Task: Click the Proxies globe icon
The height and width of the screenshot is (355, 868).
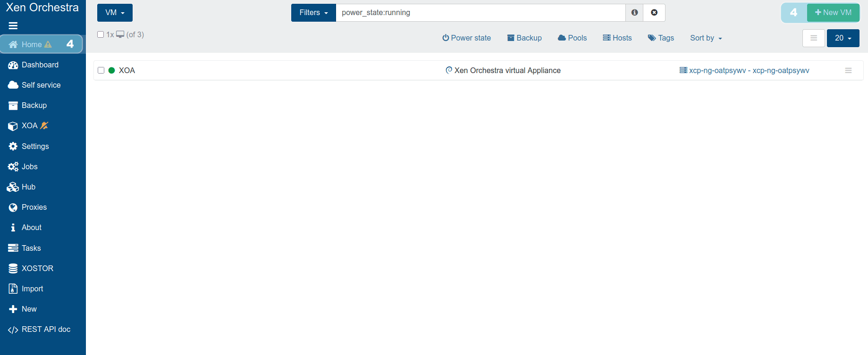Action: 13,207
